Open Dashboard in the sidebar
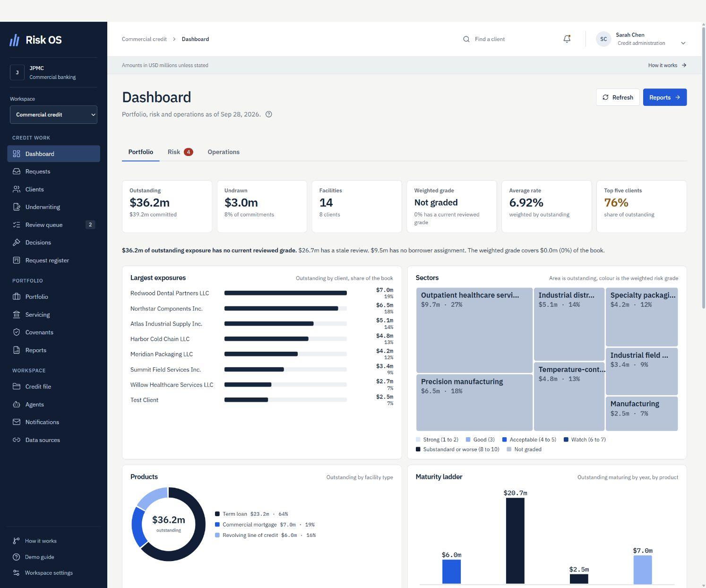706x588 pixels. point(53,154)
